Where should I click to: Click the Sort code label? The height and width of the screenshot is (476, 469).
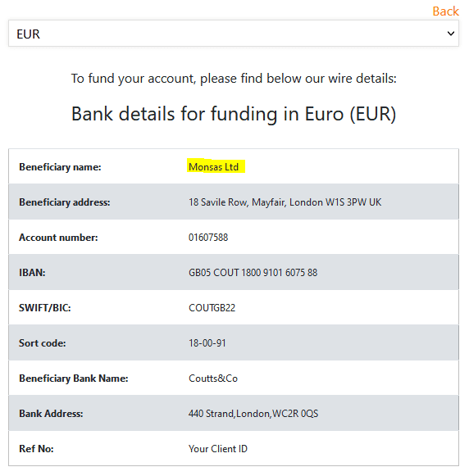tap(43, 343)
